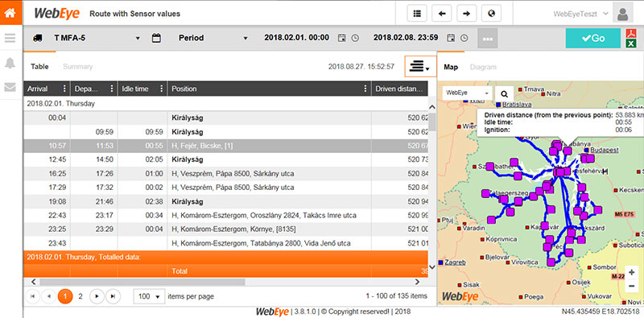644x318 pixels.
Task: Click the start date field 2018.02.01. 00:00
Action: pos(296,38)
